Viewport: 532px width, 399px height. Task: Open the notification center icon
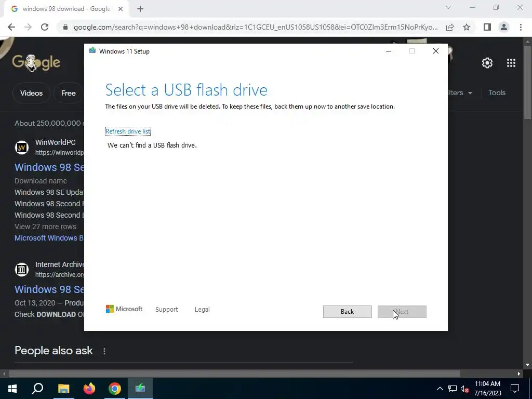(515, 389)
